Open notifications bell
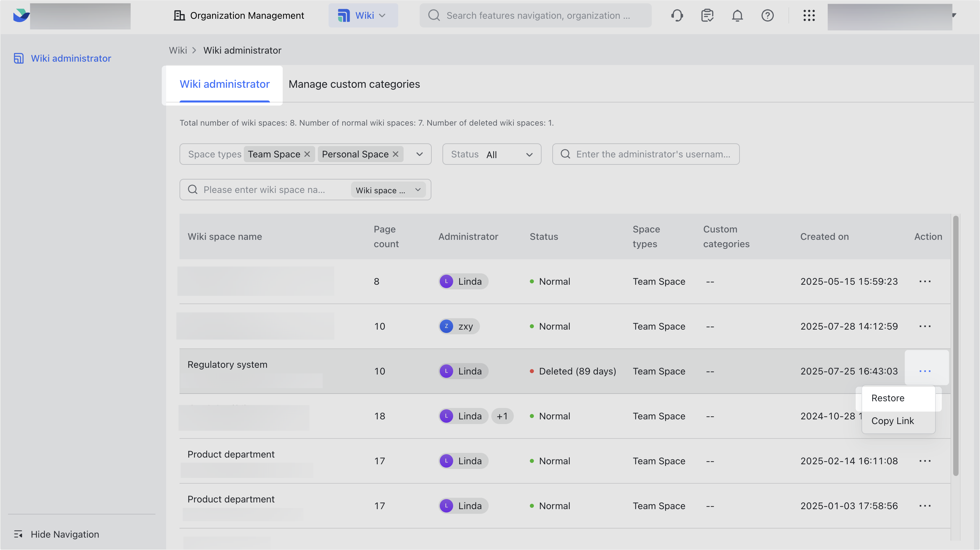Image resolution: width=980 pixels, height=550 pixels. tap(737, 16)
